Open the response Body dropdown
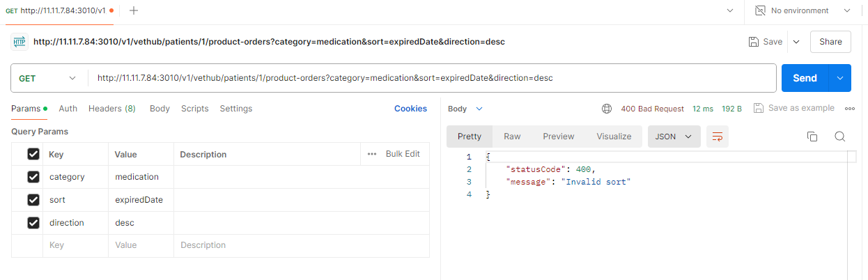 pyautogui.click(x=465, y=109)
